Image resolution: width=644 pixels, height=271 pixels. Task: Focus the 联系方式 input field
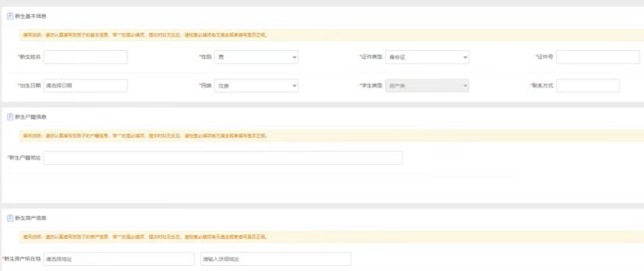(588, 86)
